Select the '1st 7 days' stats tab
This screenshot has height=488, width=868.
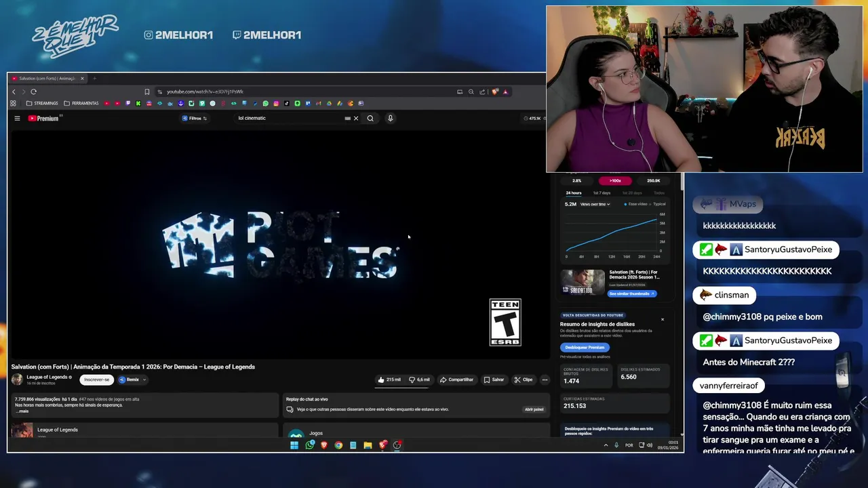pyautogui.click(x=601, y=193)
